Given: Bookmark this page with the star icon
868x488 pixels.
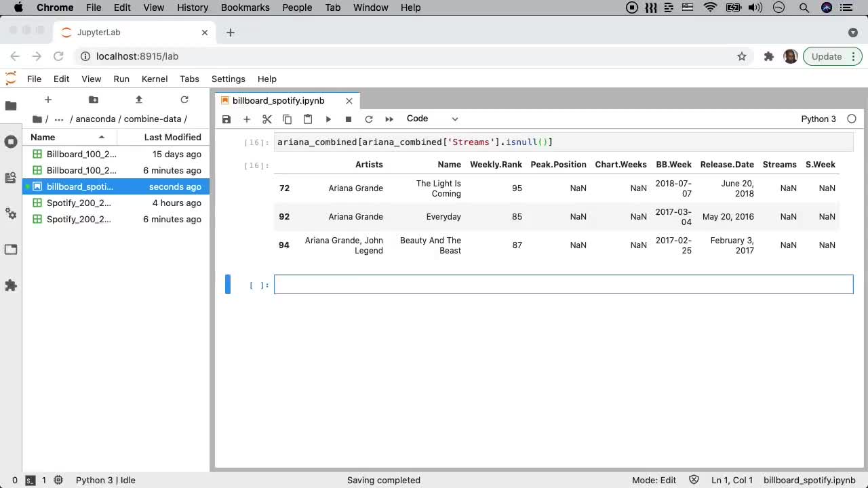Looking at the screenshot, I should pos(742,56).
